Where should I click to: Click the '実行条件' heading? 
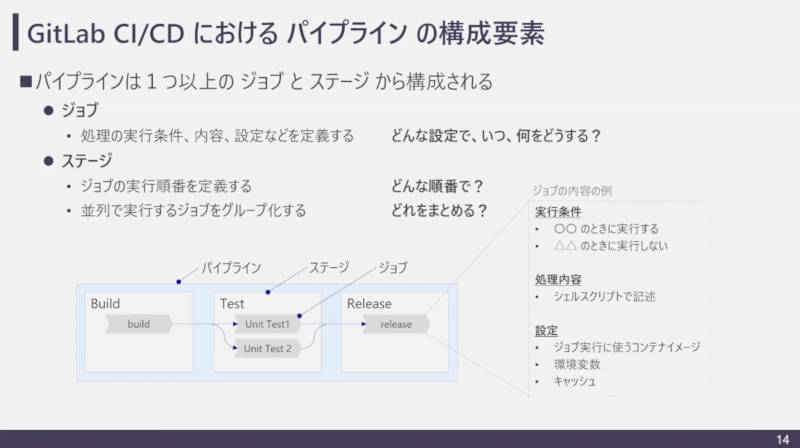[x=558, y=212]
